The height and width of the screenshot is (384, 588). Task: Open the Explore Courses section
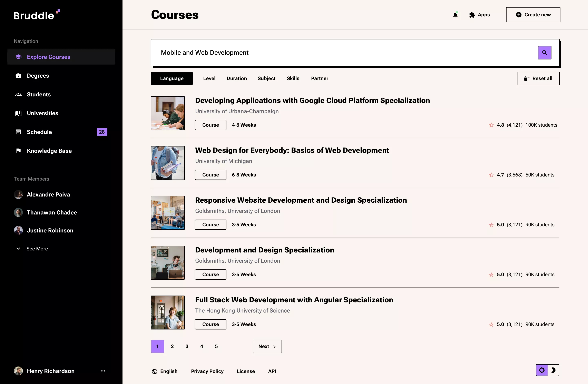coord(48,57)
